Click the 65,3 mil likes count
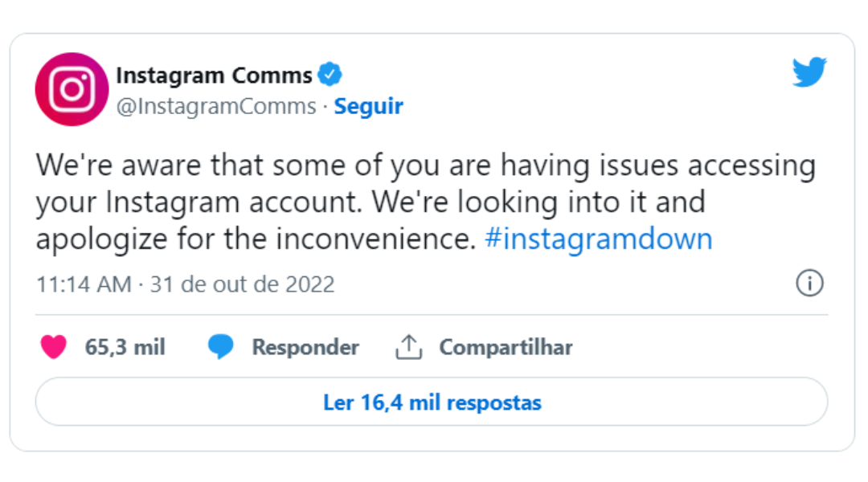This screenshot has width=868, height=482. coord(125,347)
